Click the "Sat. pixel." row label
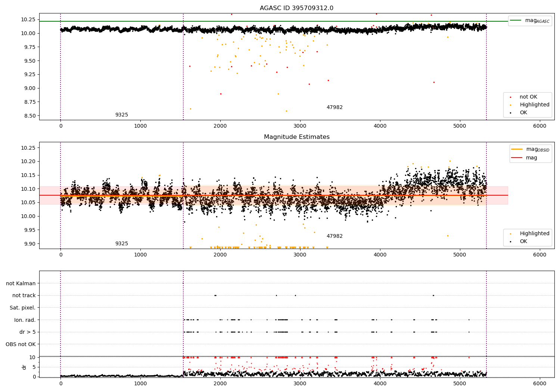560x392 pixels. coord(23,308)
